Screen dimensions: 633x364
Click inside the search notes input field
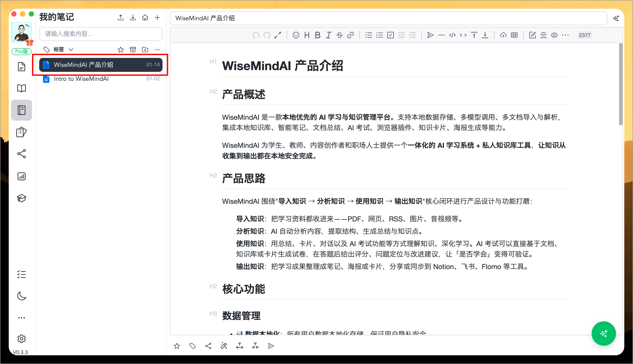coord(100,34)
